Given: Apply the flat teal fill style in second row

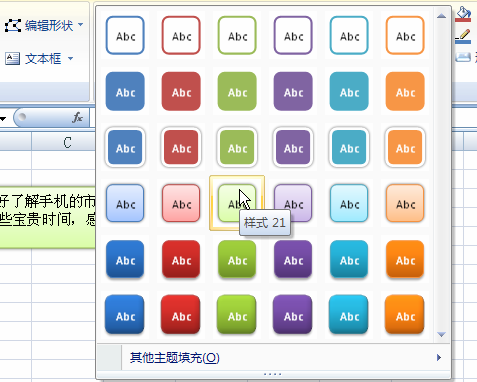Looking at the screenshot, I should pos(349,91).
